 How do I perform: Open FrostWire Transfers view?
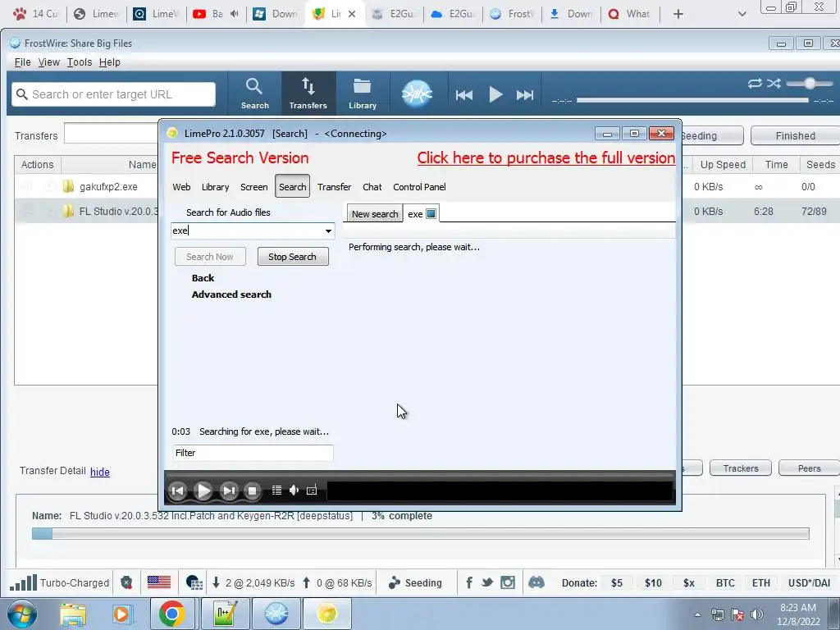[308, 94]
